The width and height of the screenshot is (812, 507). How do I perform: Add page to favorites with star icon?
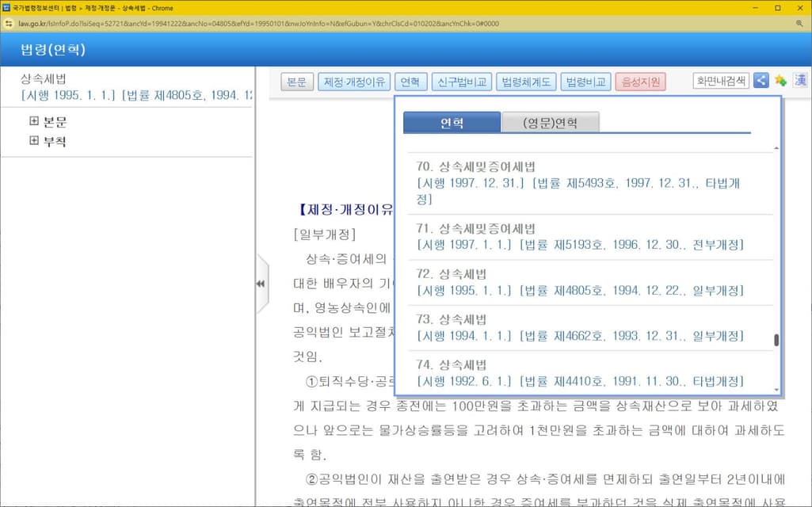pos(780,81)
